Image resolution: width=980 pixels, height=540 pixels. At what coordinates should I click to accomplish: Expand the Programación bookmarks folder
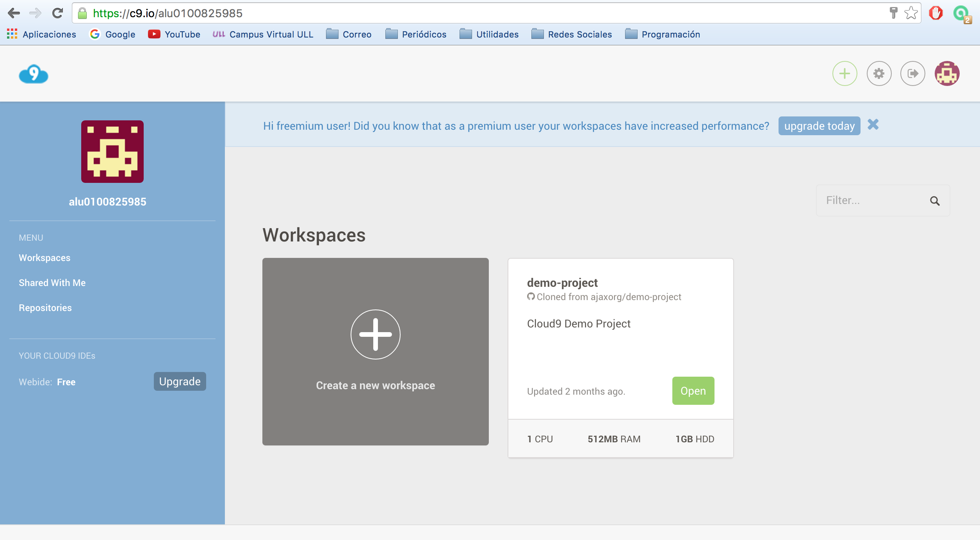click(663, 34)
